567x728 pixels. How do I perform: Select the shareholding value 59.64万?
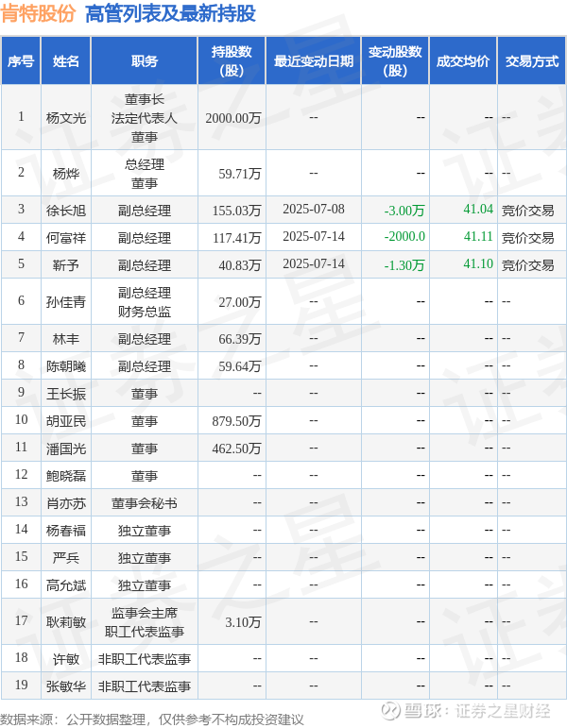point(240,366)
